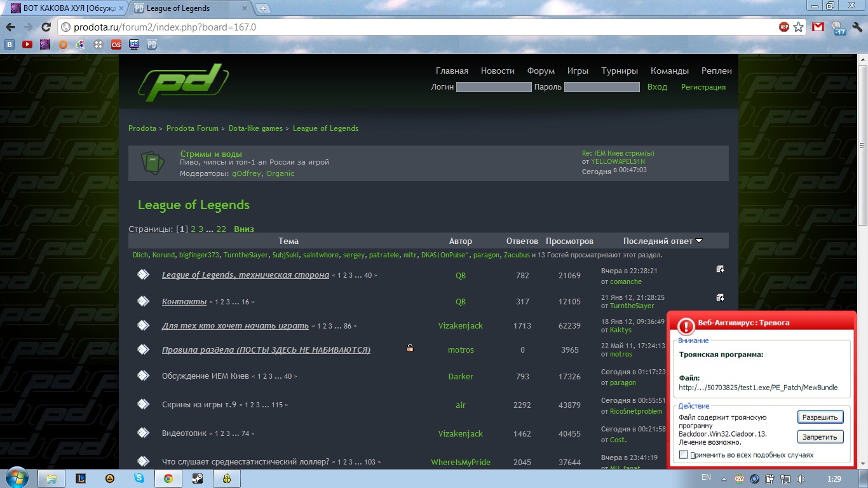Focus the Логин input field
Viewport: 868px width, 488px height.
pos(494,87)
